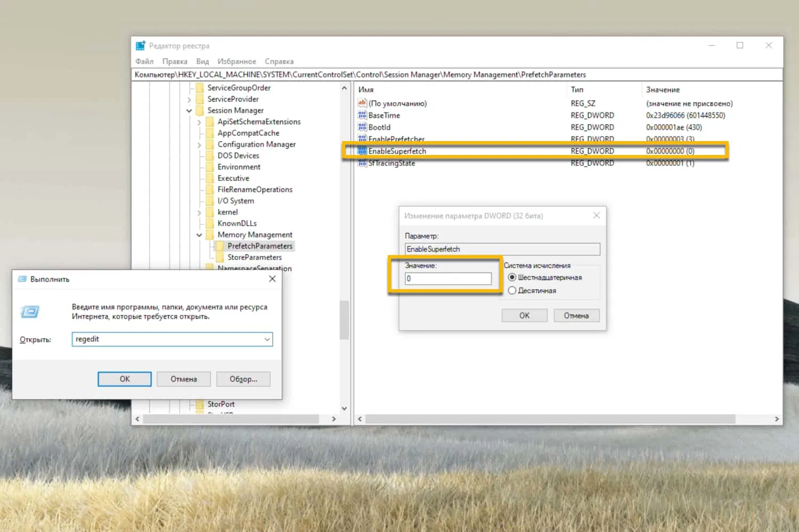
Task: Expand the kernel registry key
Action: (x=200, y=212)
